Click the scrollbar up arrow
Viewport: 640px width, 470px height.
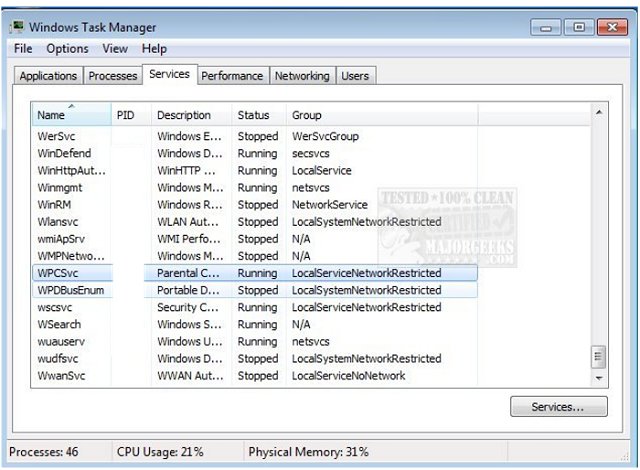(x=599, y=113)
